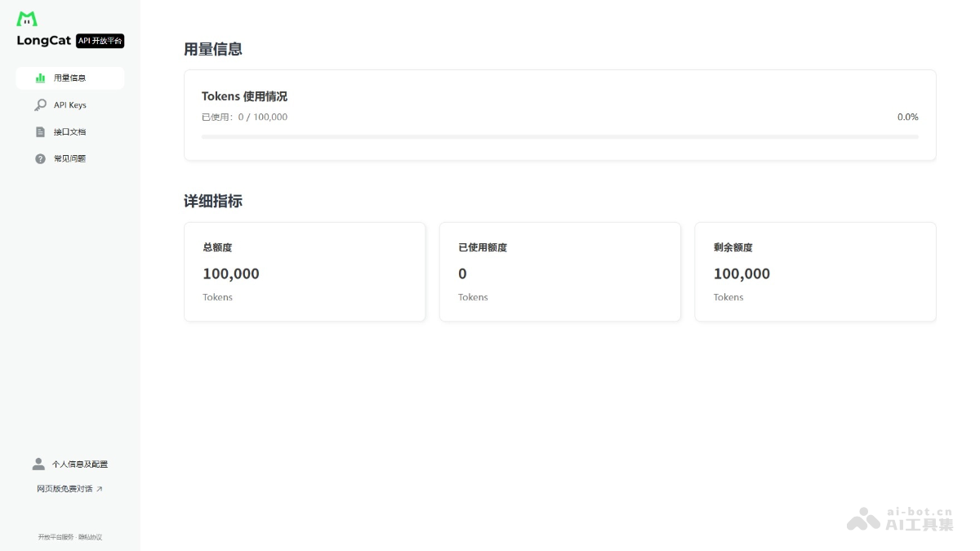
Task: Click the key icon beside API Keys
Action: 40,105
